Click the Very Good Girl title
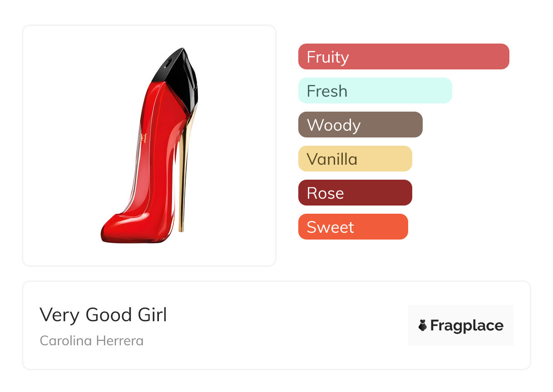The height and width of the screenshot is (392, 553). (x=104, y=314)
